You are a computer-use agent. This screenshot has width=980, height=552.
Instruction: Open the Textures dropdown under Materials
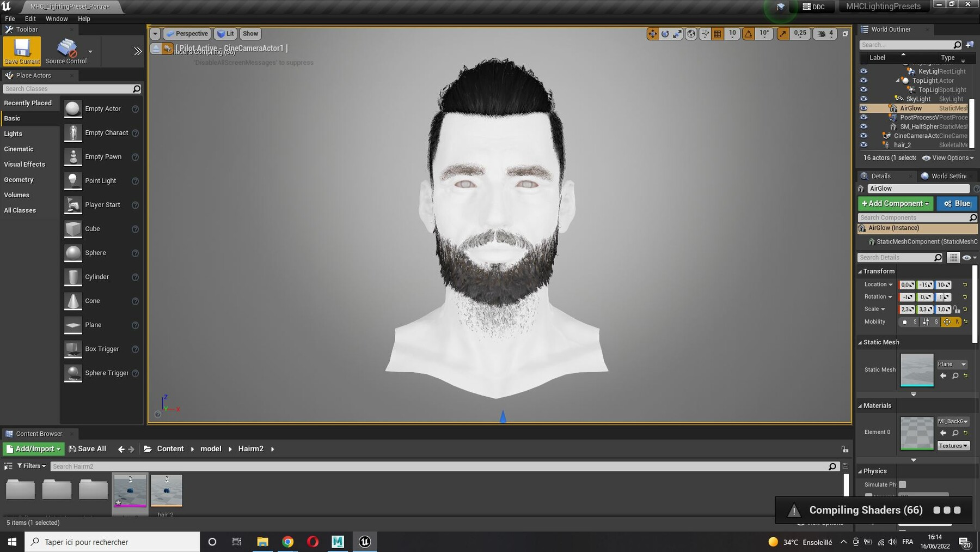[953, 446]
